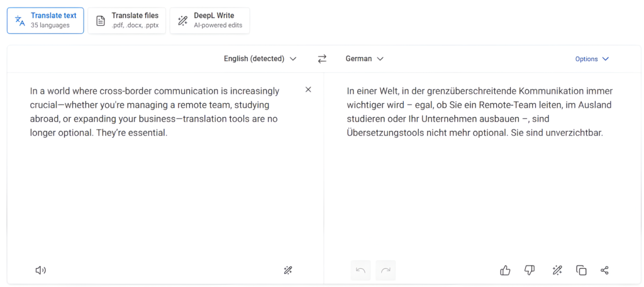This screenshot has width=644, height=287.
Task: Give the translation a thumbs down
Action: (x=530, y=270)
